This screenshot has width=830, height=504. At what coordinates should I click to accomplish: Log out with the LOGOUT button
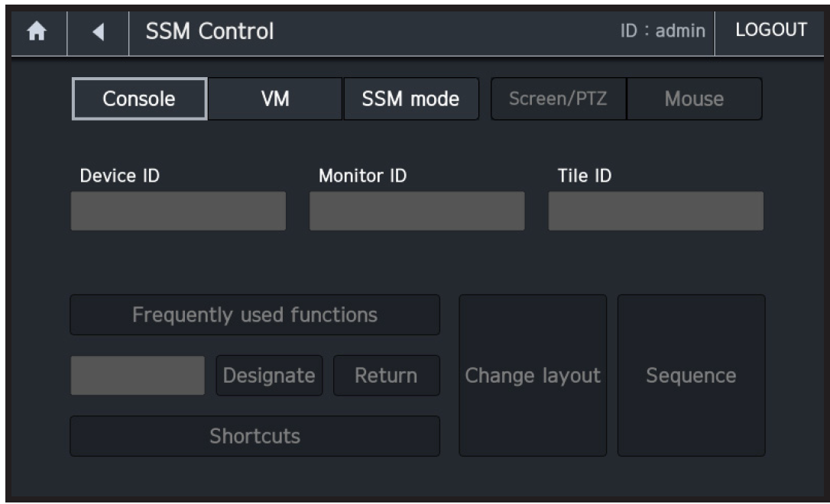tap(771, 30)
